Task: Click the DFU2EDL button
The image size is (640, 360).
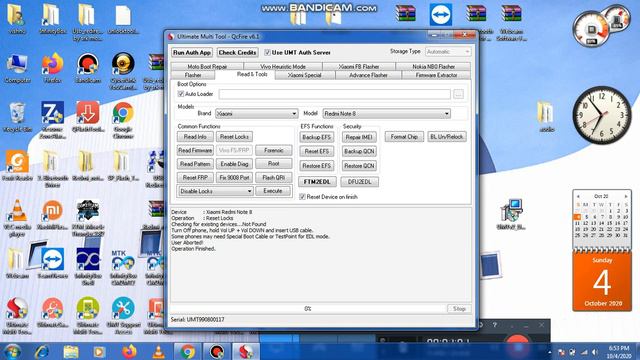Action: (x=360, y=182)
